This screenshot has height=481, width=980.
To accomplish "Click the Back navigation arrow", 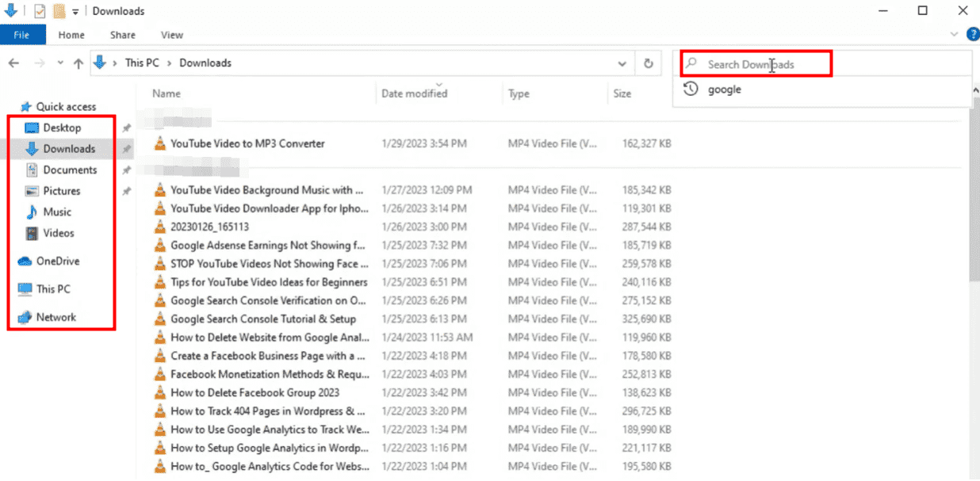I will coord(13,63).
